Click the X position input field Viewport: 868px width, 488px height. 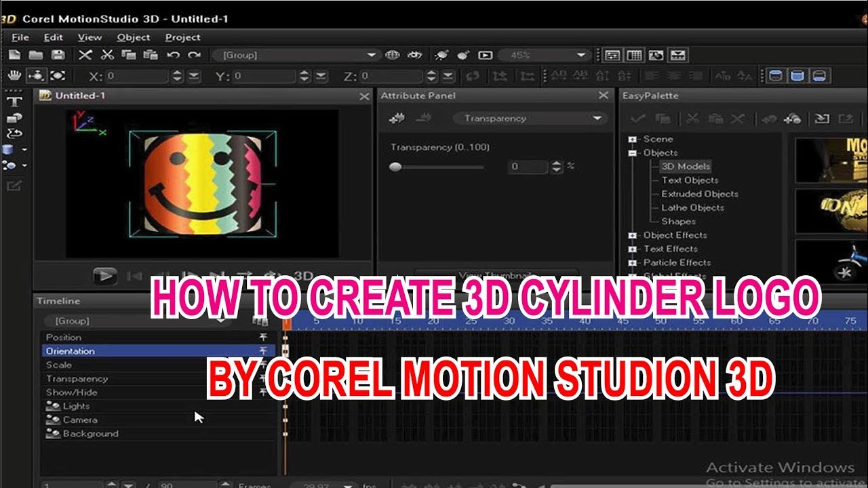(136, 77)
